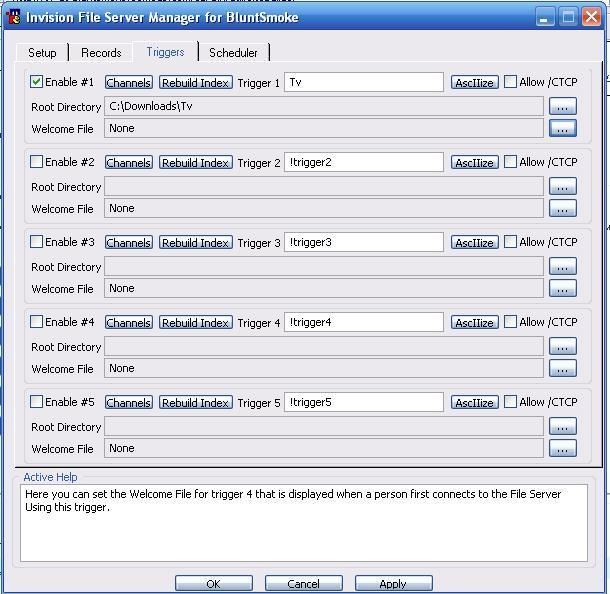
Task: Focus the !trigger5 text field
Action: (x=364, y=402)
